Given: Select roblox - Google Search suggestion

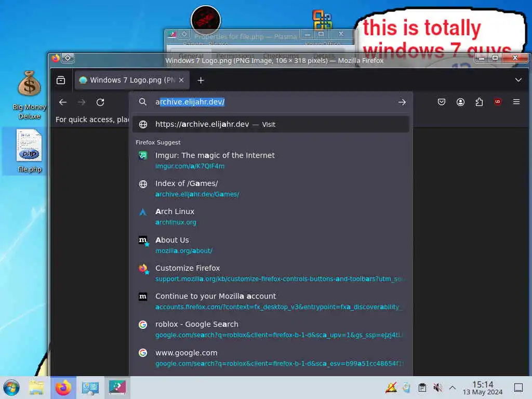Looking at the screenshot, I should pyautogui.click(x=271, y=329).
